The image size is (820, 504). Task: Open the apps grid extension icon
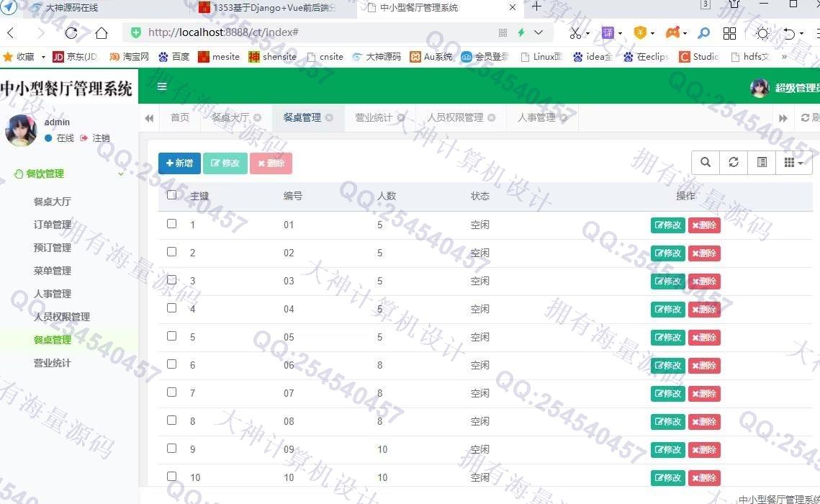729,33
